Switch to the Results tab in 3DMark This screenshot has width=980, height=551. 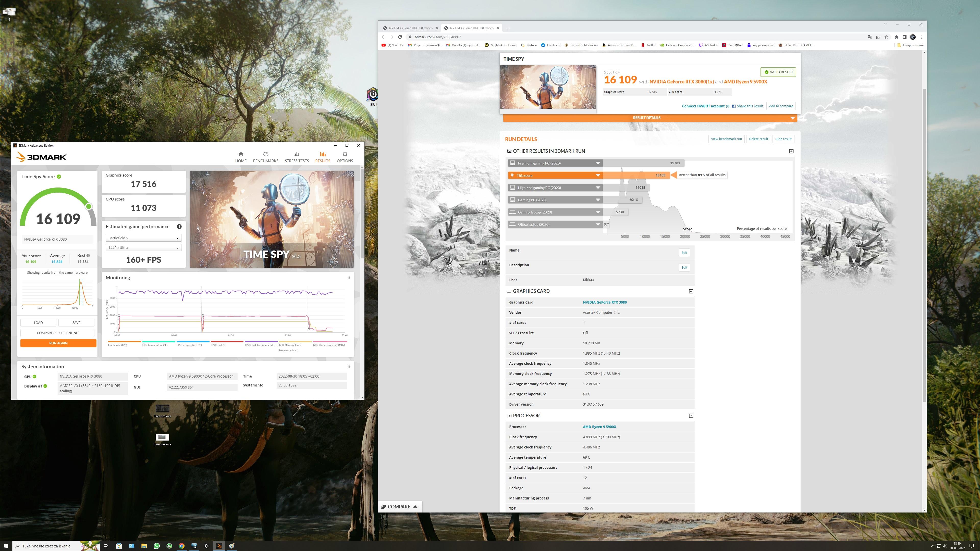click(x=323, y=157)
